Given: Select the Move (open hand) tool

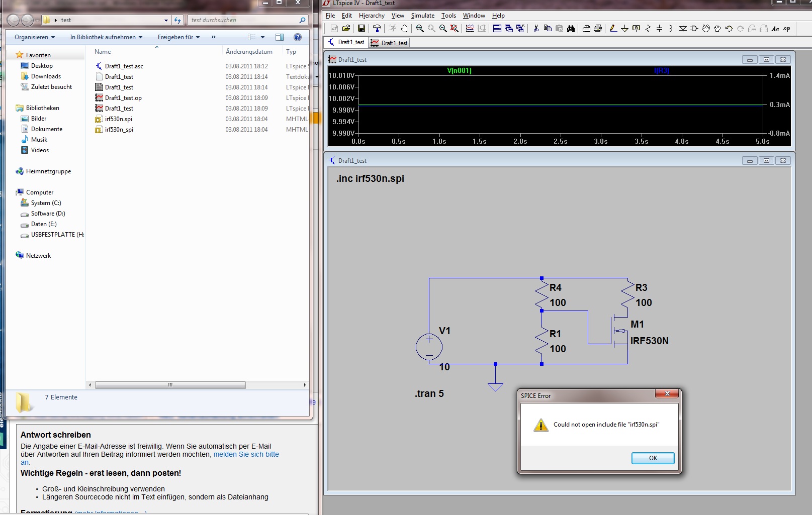Looking at the screenshot, I should click(x=706, y=29).
